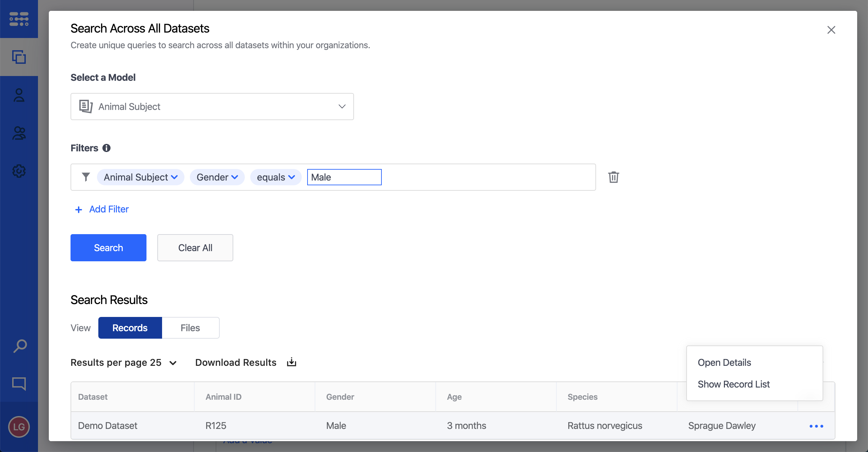Open the user profile sidebar icon
Screen dimensions: 868x452
pyautogui.click(x=19, y=95)
